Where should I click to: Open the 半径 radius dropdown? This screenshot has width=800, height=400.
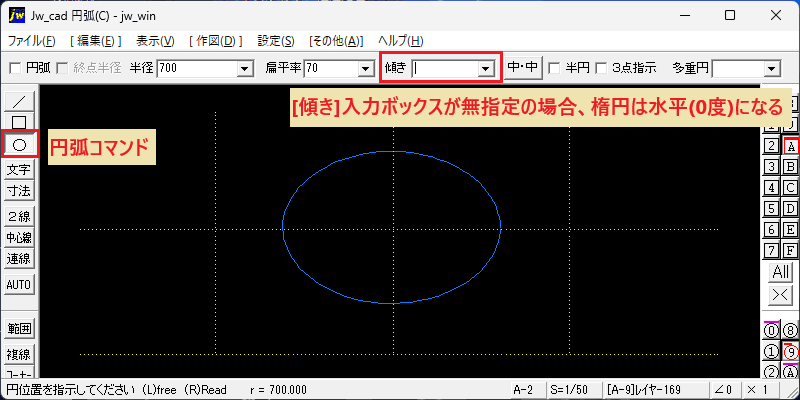(246, 68)
